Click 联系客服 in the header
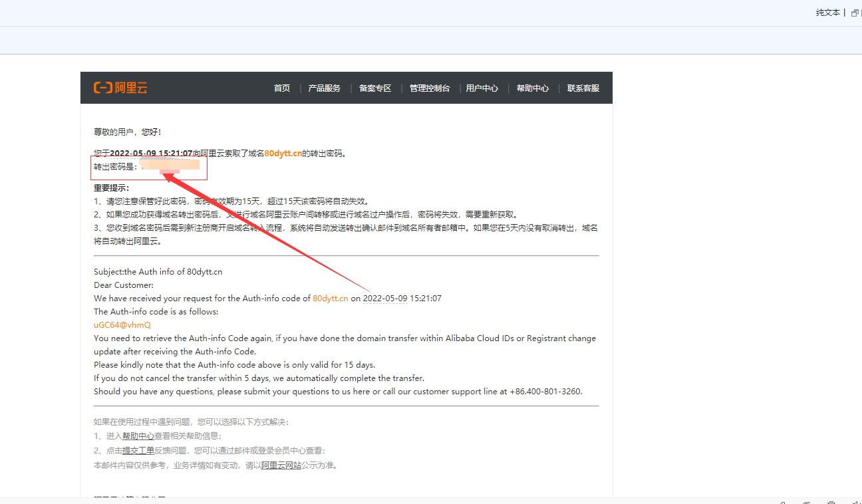Image resolution: width=862 pixels, height=504 pixels. point(583,88)
